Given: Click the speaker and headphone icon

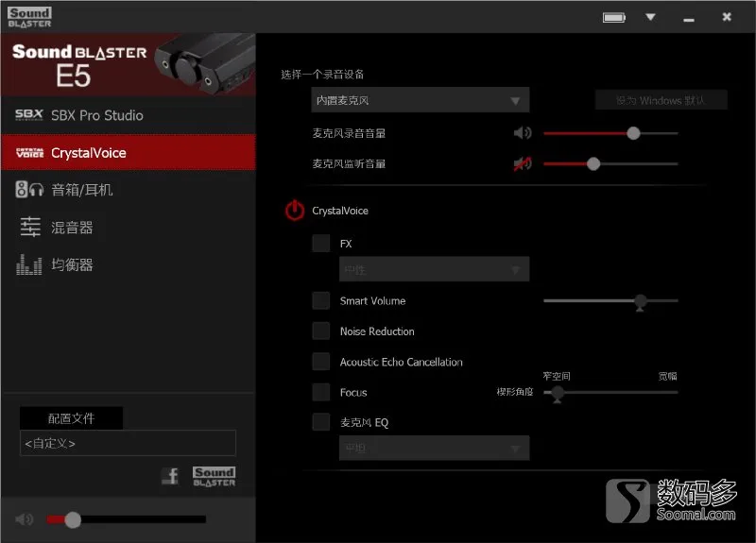Looking at the screenshot, I should (x=29, y=190).
